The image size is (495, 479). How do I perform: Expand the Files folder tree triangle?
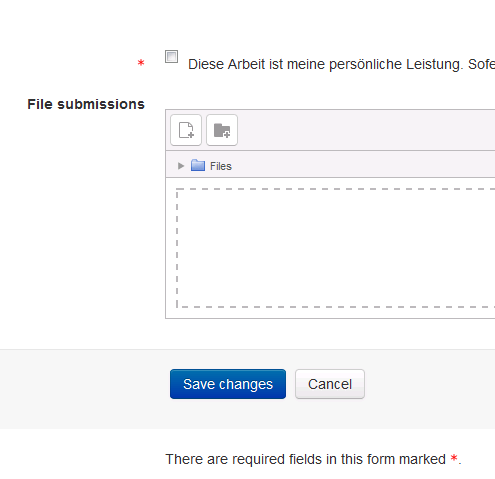181,166
